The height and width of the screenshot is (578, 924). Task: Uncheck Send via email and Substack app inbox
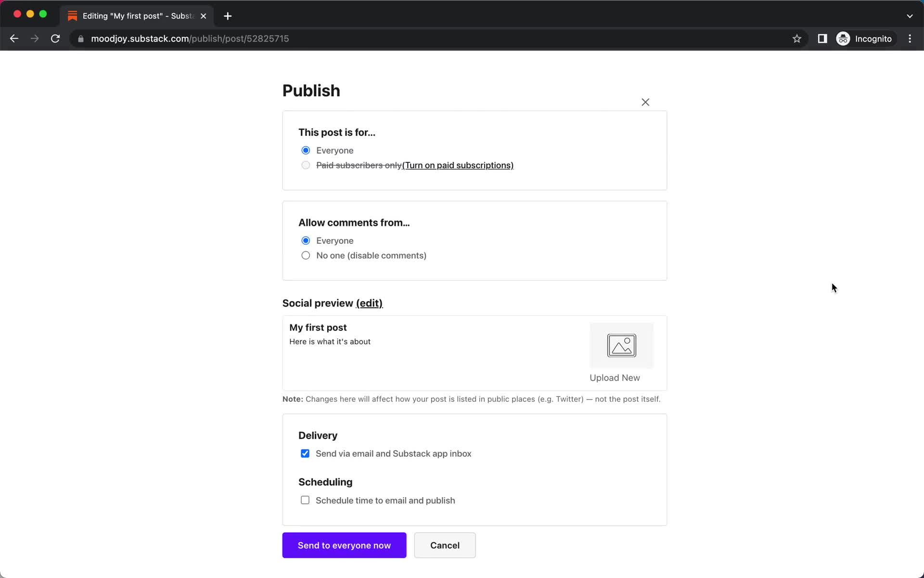[305, 453]
